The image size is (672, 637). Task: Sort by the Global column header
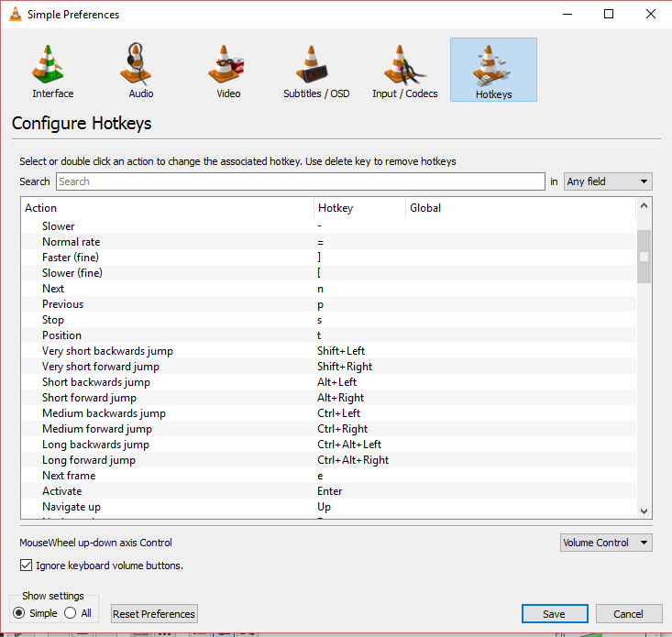click(521, 208)
